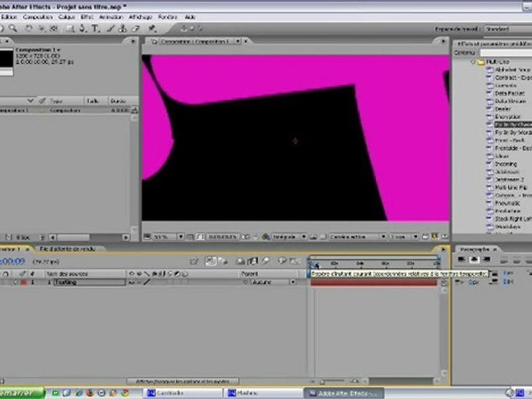532x399 pixels.
Task: Open the Affichage menu
Action: 140,17
